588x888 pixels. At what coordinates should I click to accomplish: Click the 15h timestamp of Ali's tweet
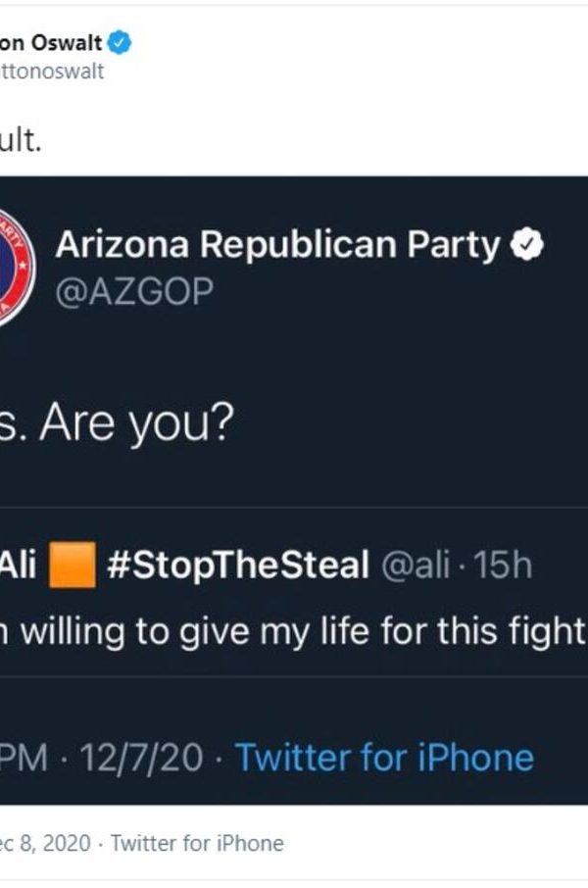pyautogui.click(x=508, y=565)
